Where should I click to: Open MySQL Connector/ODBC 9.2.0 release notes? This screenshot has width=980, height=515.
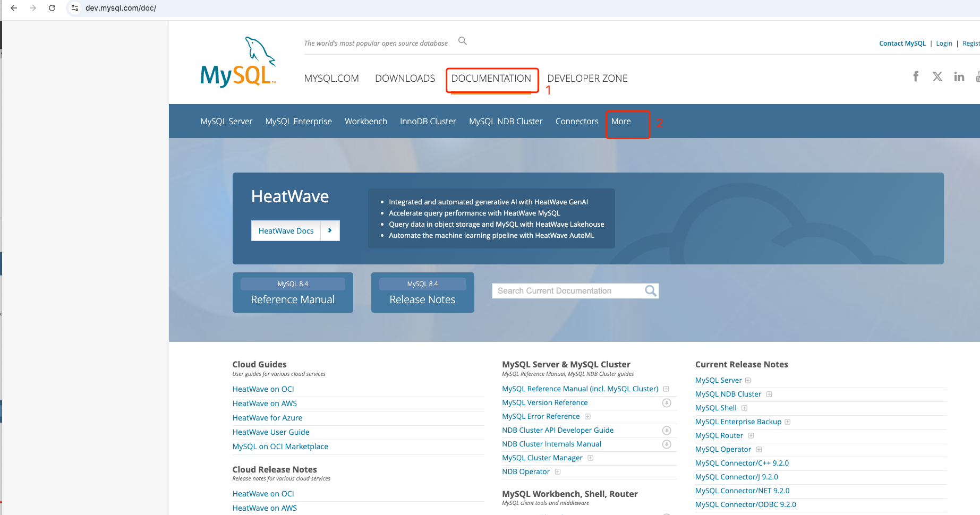746,505
